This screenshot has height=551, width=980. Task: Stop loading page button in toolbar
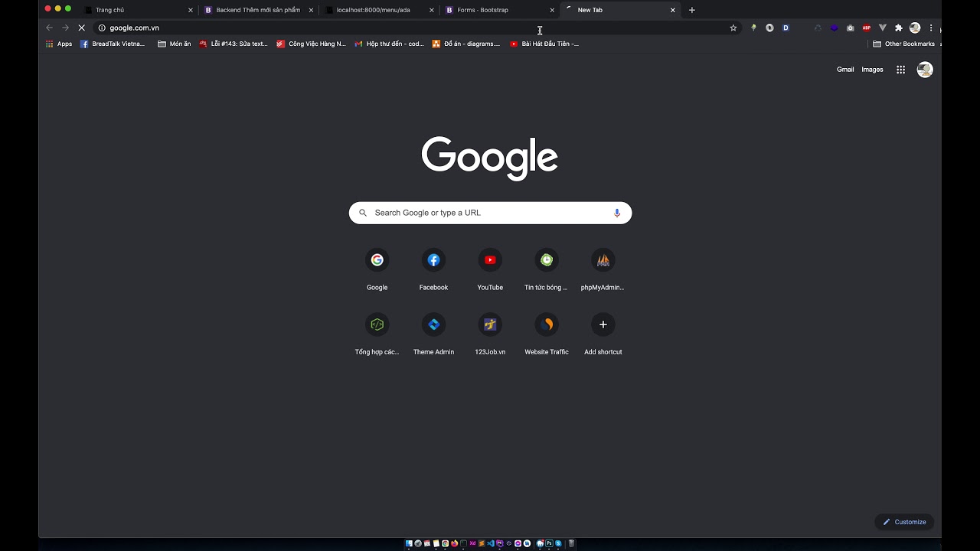pyautogui.click(x=82, y=28)
